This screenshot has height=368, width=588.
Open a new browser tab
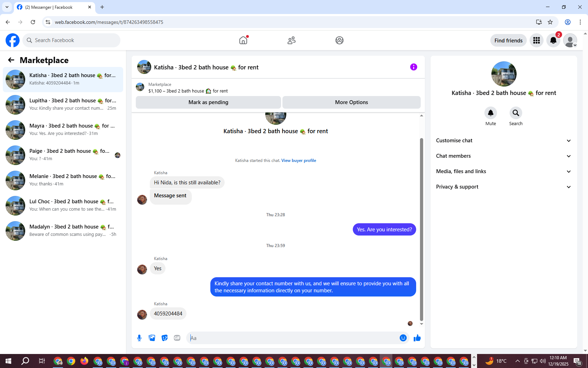tap(102, 7)
